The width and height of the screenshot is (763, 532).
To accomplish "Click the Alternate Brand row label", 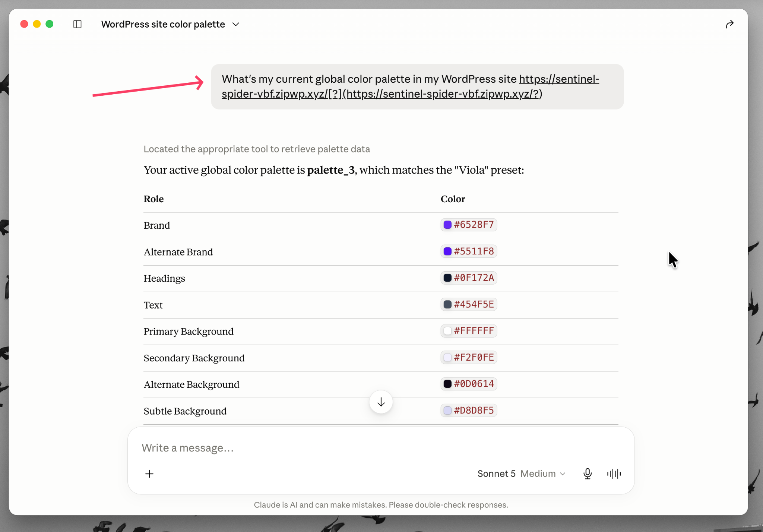I will tap(178, 252).
